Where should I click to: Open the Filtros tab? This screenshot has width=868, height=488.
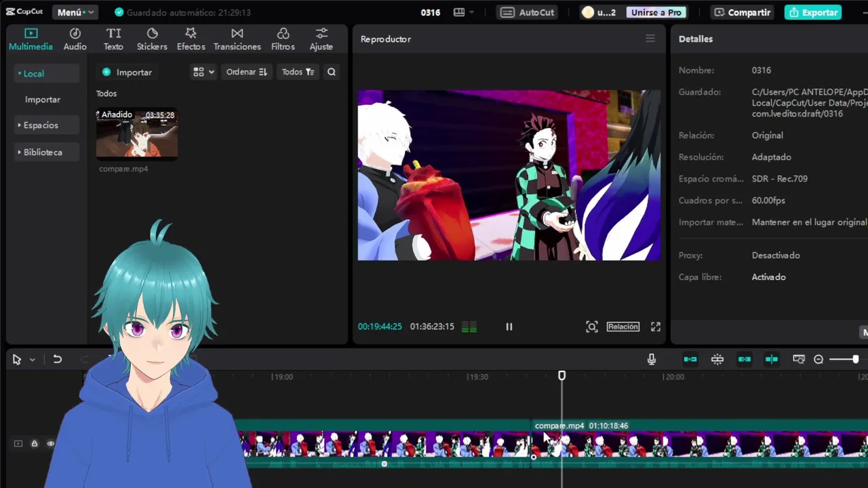283,39
